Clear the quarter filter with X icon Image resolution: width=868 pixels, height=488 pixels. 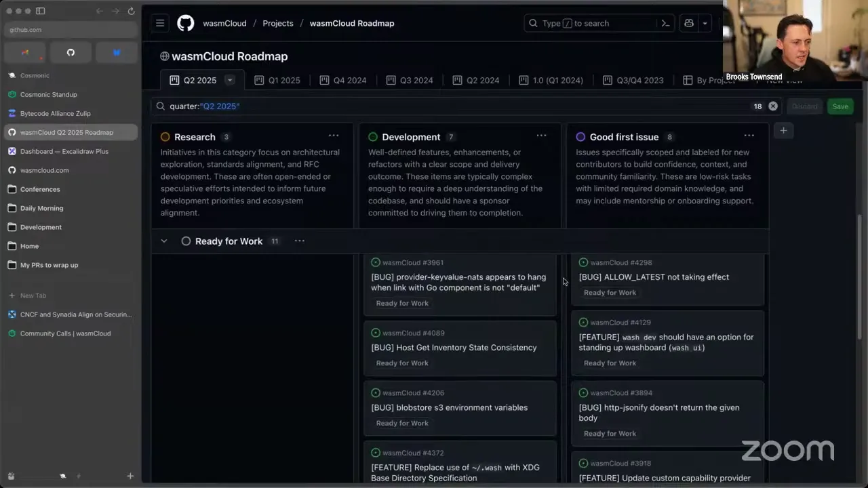point(773,106)
